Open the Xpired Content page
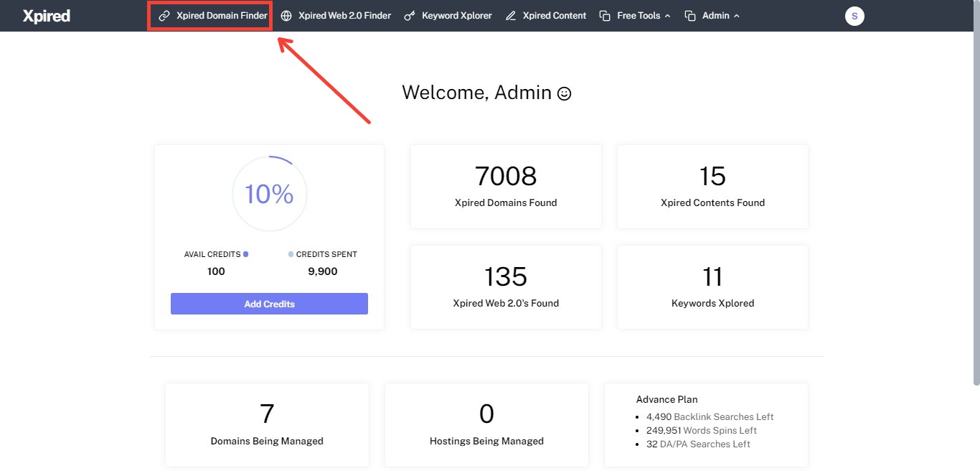This screenshot has width=980, height=471. pyautogui.click(x=554, y=16)
